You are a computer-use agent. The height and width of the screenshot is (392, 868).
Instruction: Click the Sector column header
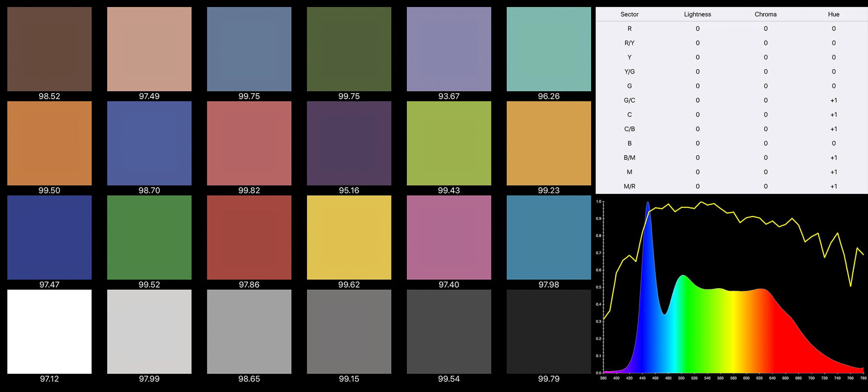(x=629, y=14)
